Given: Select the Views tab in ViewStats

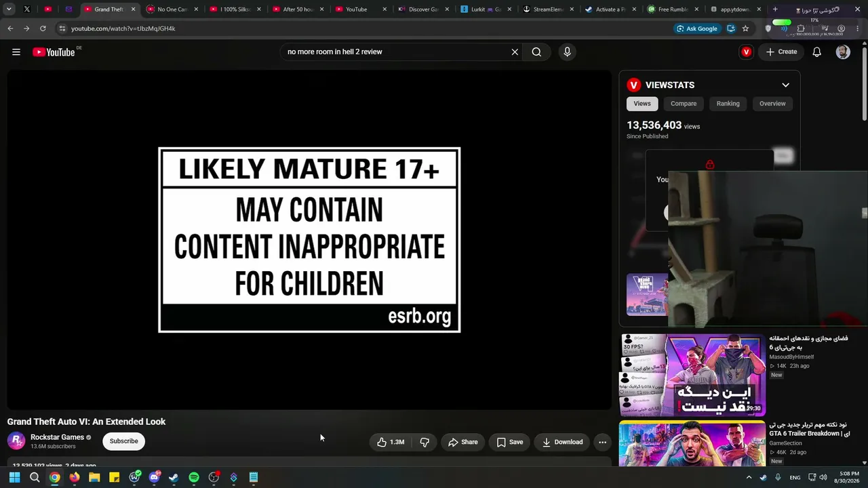Looking at the screenshot, I should (x=642, y=104).
